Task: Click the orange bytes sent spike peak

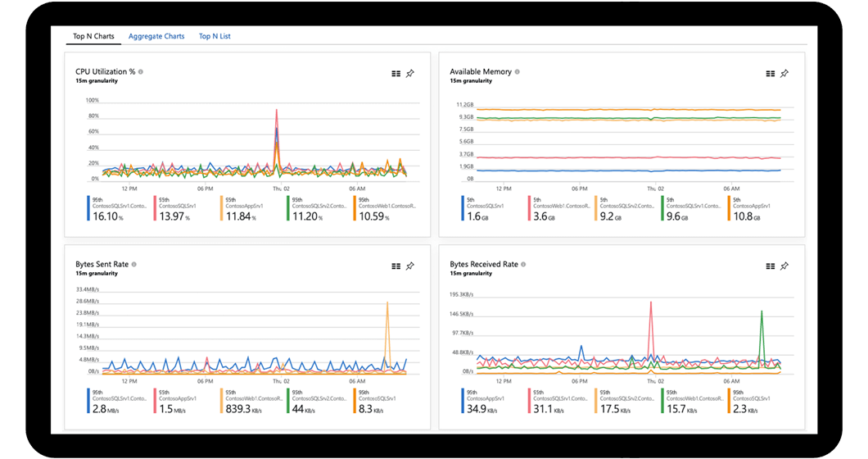Action: (387, 302)
